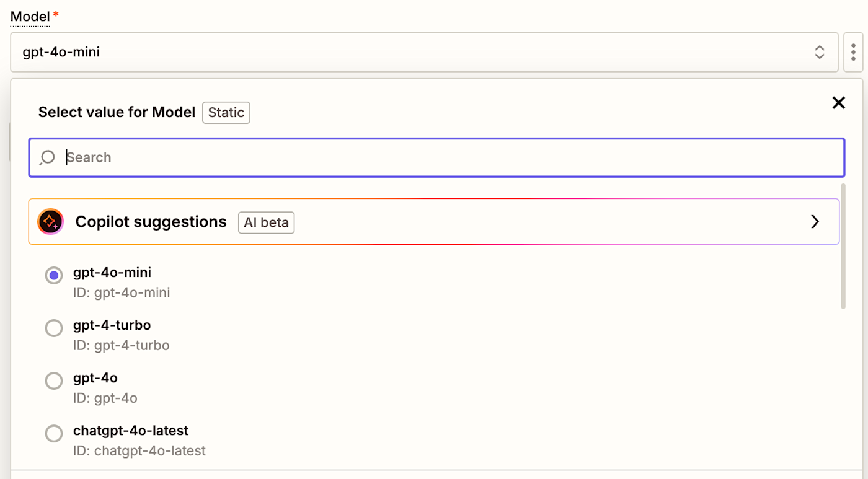Image resolution: width=868 pixels, height=479 pixels.
Task: Select the gpt-4o-mini radio button
Action: [54, 275]
